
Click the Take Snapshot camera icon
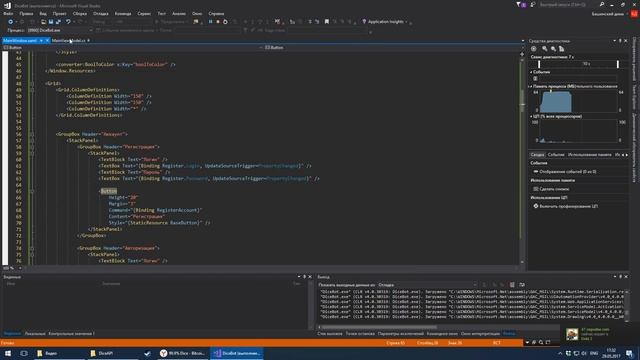(x=536, y=189)
